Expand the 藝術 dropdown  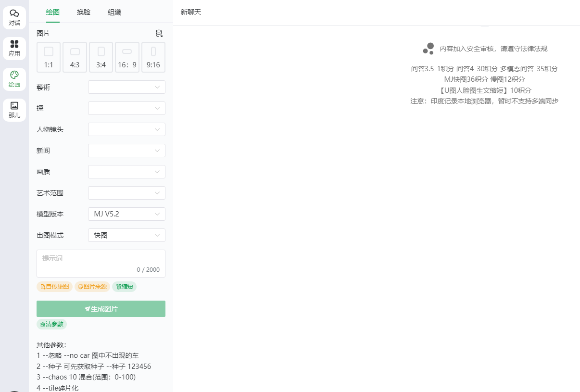(x=126, y=87)
